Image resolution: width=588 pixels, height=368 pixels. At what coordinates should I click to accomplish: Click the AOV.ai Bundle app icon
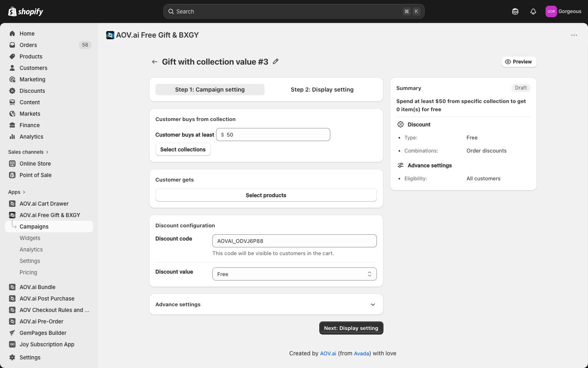[12, 287]
